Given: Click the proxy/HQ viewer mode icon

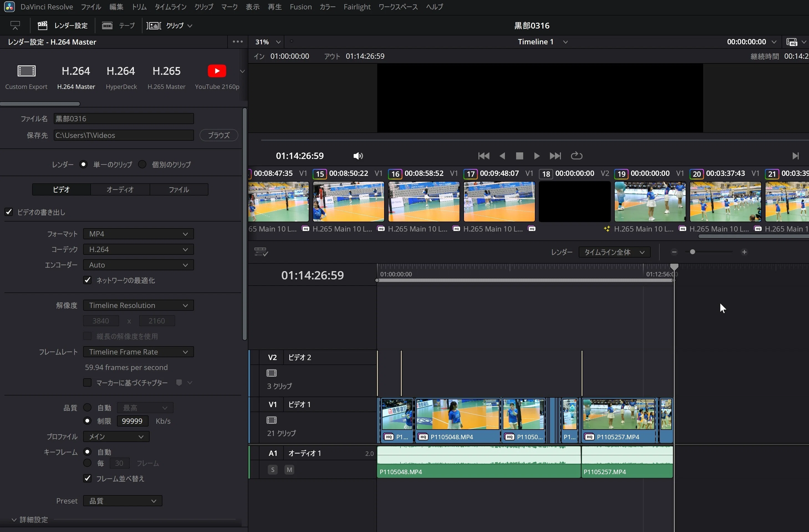Looking at the screenshot, I should pos(792,42).
